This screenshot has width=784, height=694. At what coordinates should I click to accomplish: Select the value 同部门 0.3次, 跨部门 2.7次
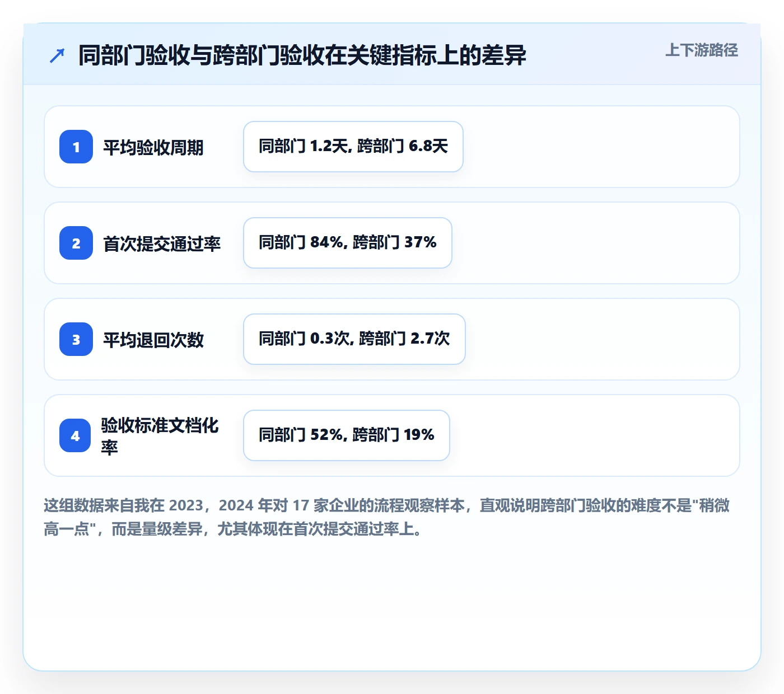354,339
